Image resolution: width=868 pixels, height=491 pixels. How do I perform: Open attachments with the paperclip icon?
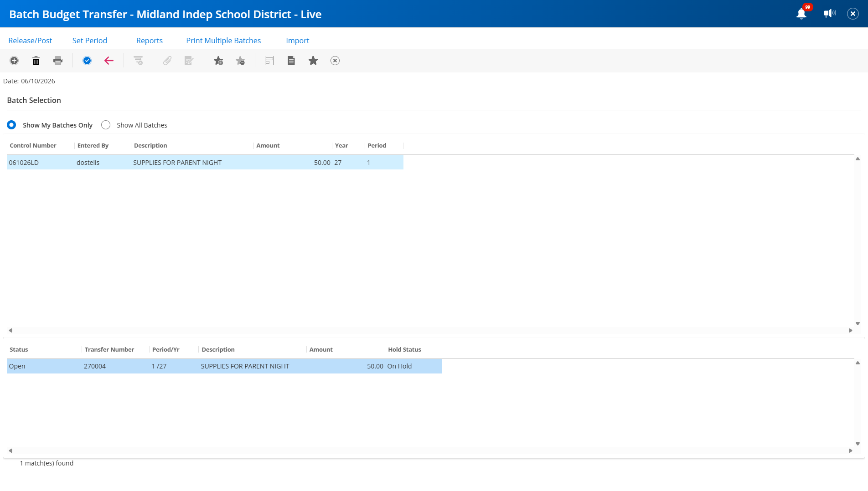pos(167,61)
